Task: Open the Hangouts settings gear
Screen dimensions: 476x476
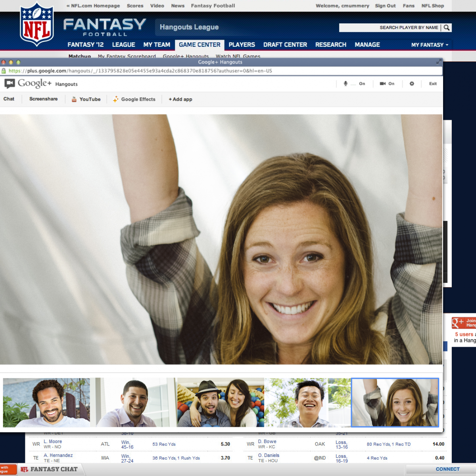Action: point(412,84)
